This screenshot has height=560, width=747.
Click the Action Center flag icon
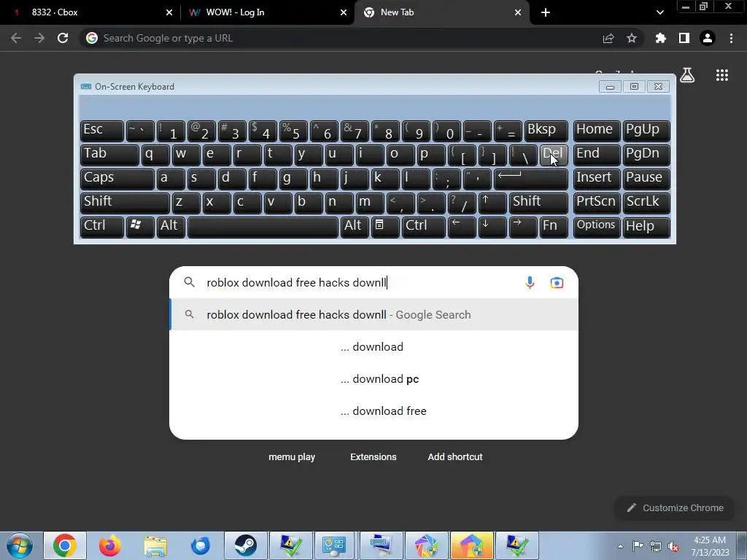click(x=638, y=546)
